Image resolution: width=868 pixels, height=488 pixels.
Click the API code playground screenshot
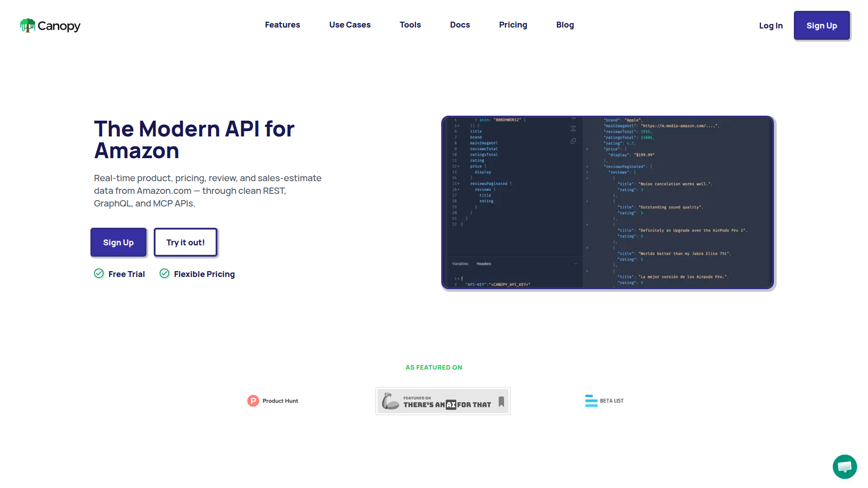point(608,202)
